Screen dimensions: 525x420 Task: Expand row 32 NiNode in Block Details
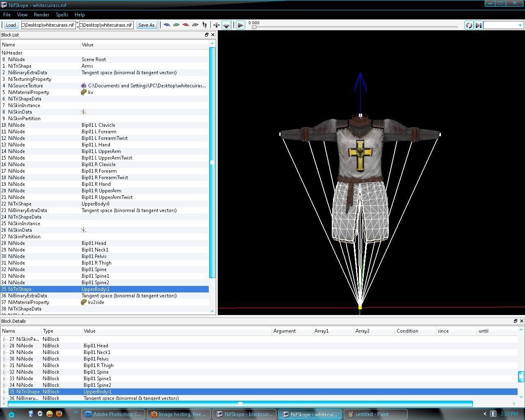pyautogui.click(x=5, y=372)
